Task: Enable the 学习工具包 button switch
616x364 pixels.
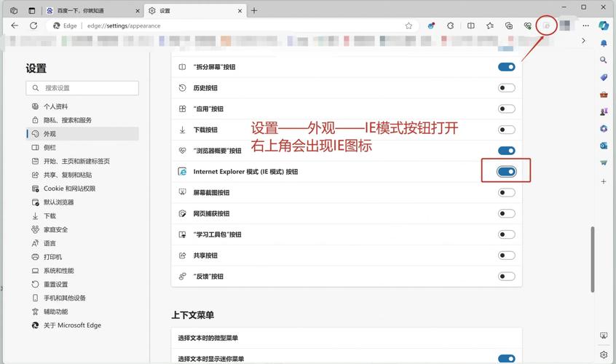Action: pos(506,234)
